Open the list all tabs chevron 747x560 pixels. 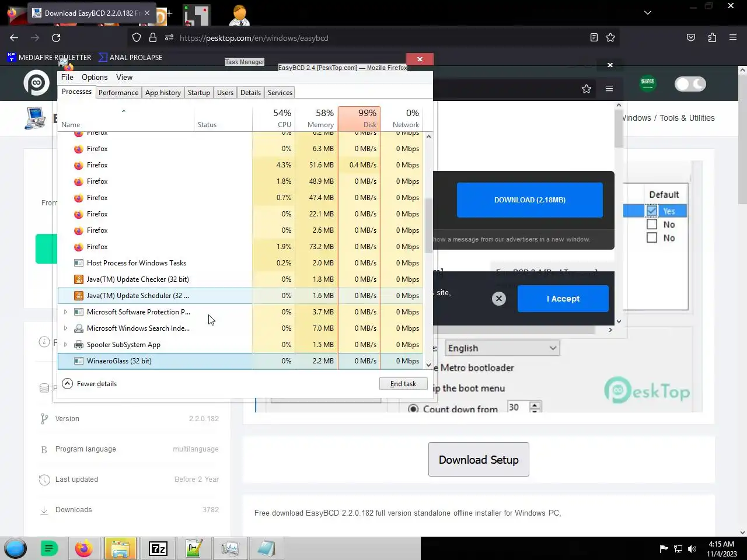(648, 12)
